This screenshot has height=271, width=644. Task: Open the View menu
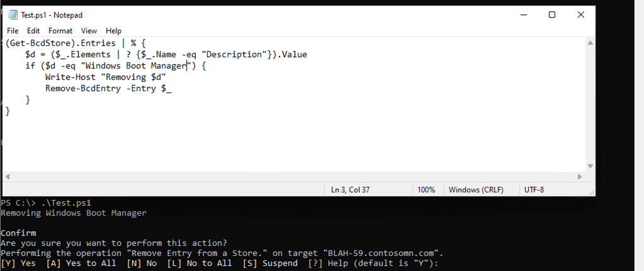pos(89,31)
